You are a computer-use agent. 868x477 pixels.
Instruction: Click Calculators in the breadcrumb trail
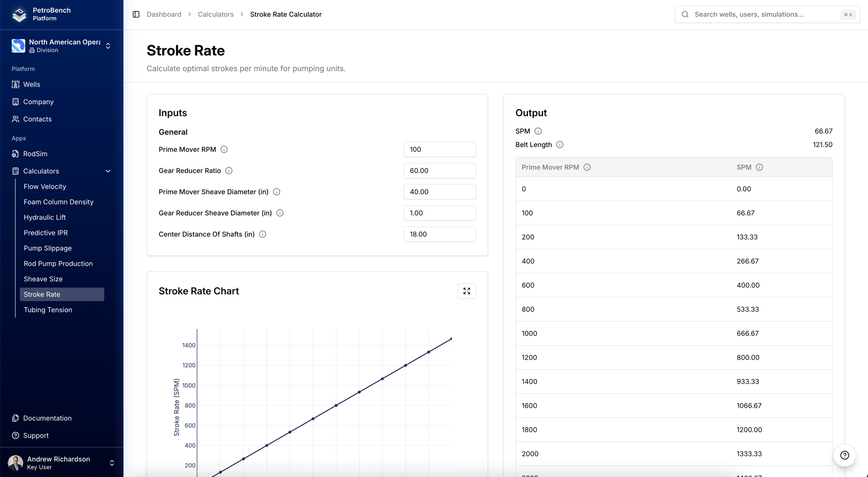pos(216,14)
